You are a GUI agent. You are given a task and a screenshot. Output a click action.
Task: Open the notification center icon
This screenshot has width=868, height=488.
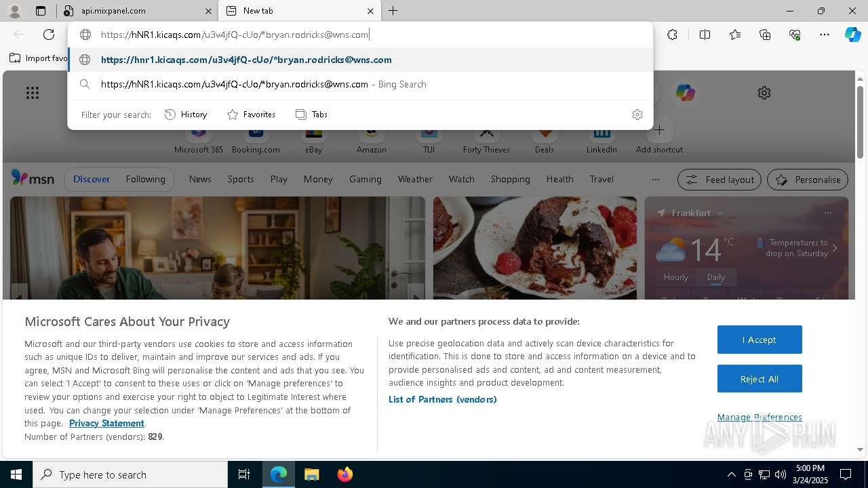point(846,474)
